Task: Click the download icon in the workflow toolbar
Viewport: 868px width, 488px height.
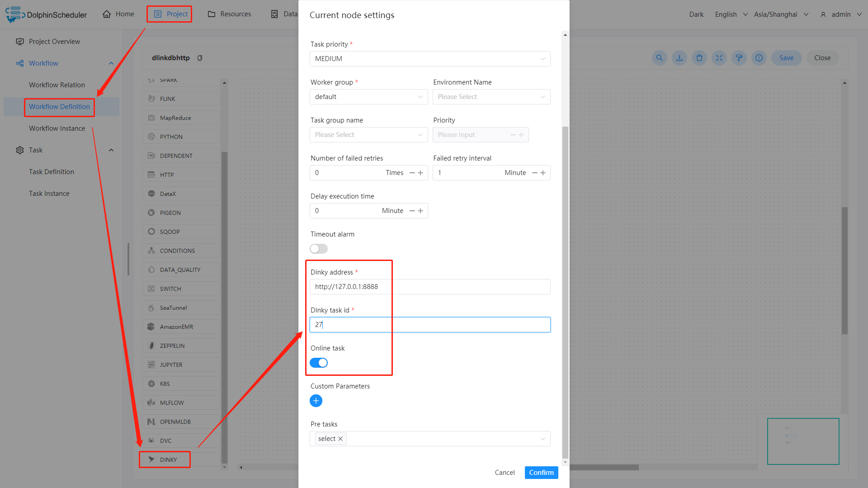Action: (x=679, y=58)
